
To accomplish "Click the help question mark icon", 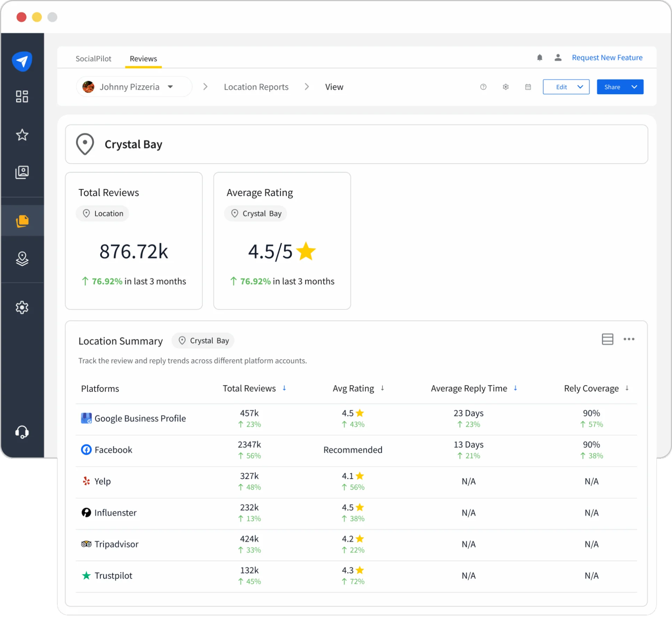I will (483, 87).
